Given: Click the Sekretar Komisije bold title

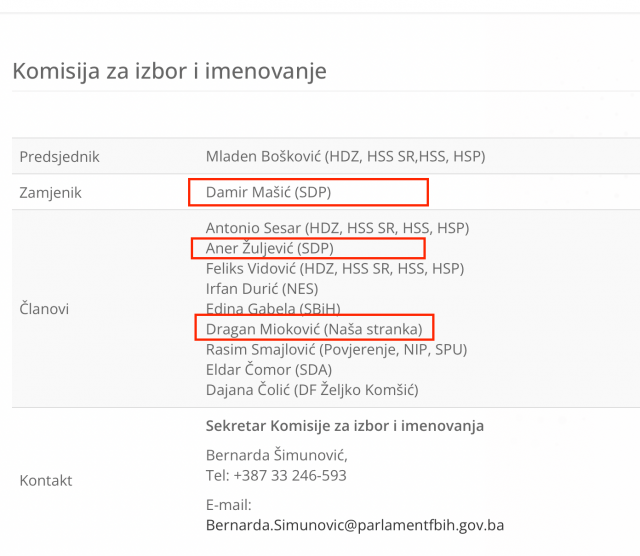Looking at the screenshot, I should 345,426.
